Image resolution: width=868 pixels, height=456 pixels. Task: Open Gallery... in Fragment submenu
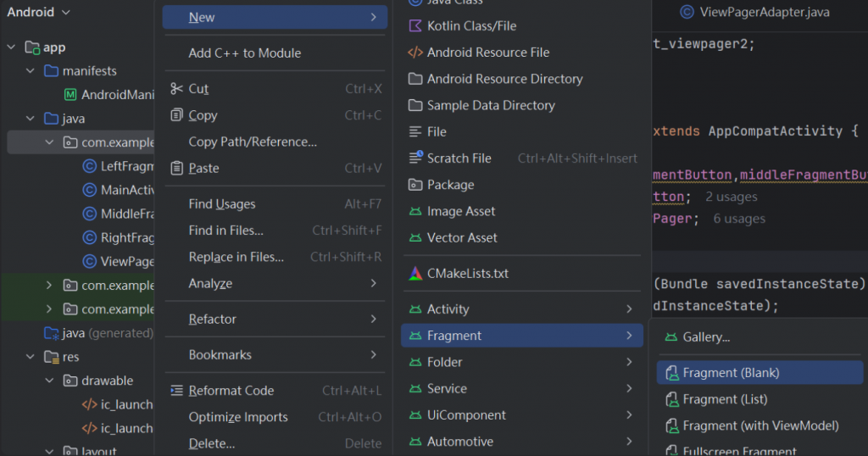coord(706,337)
